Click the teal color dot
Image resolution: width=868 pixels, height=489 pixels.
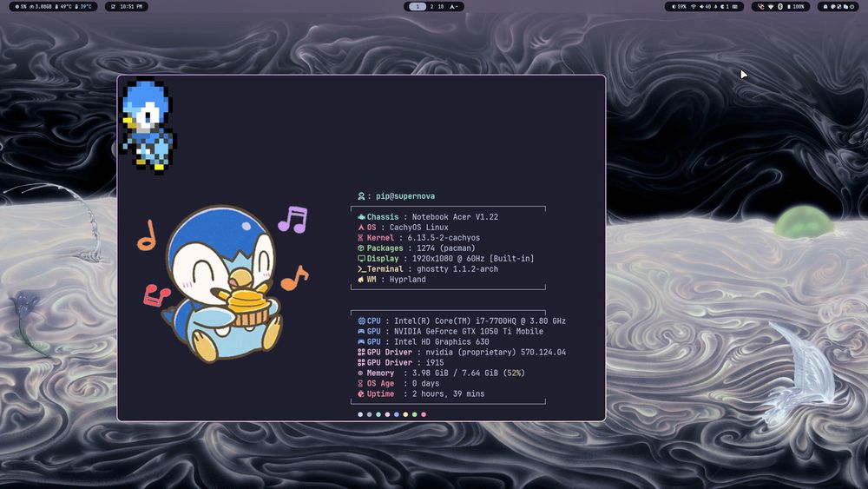[378, 414]
